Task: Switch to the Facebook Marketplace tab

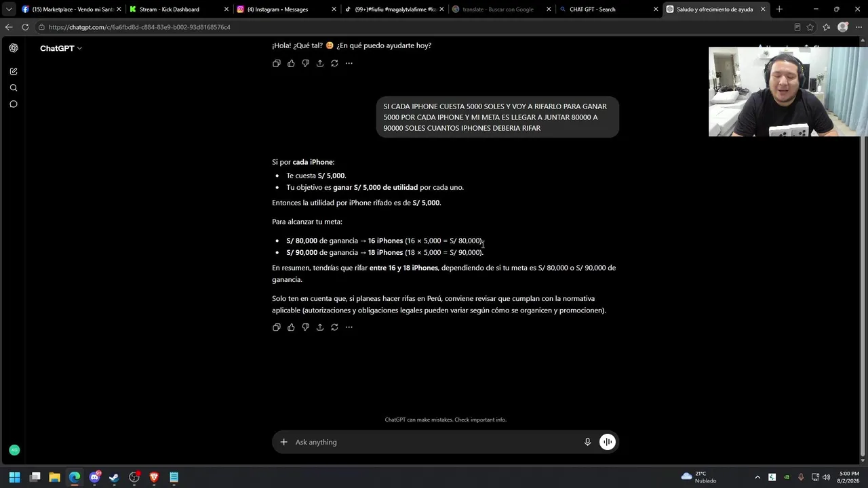Action: coord(70,9)
